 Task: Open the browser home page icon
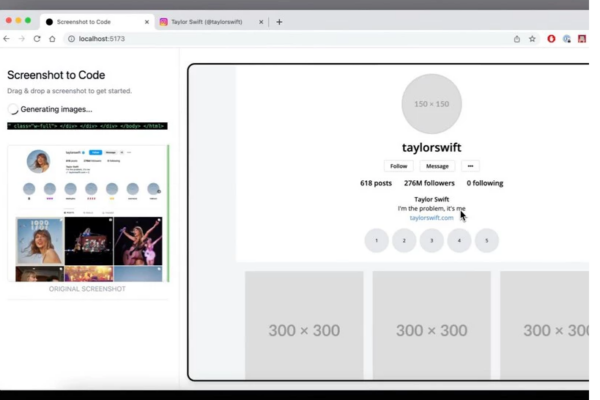click(52, 39)
